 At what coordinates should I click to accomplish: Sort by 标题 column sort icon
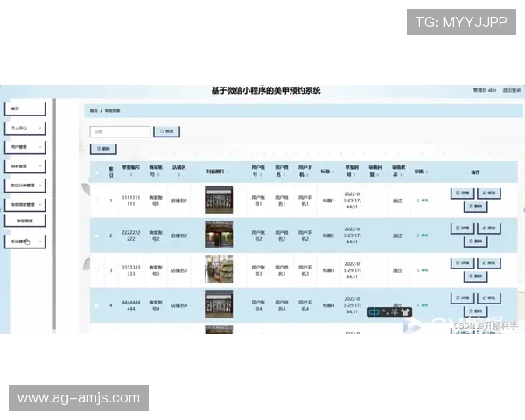pyautogui.click(x=333, y=171)
